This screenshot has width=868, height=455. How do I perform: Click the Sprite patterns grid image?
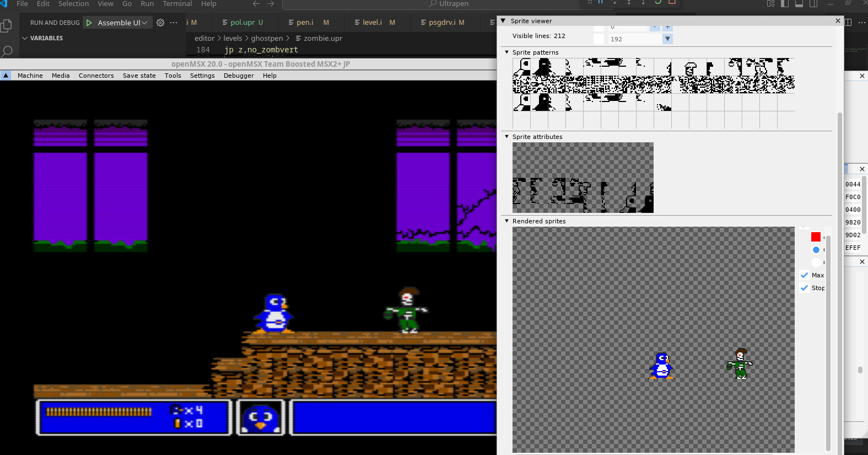pyautogui.click(x=654, y=93)
